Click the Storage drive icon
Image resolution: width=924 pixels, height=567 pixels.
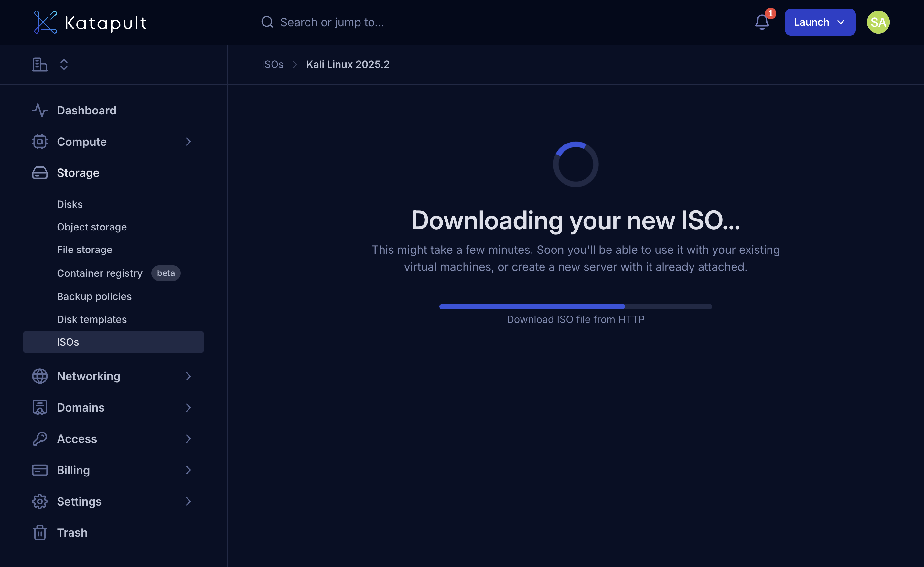coord(40,173)
